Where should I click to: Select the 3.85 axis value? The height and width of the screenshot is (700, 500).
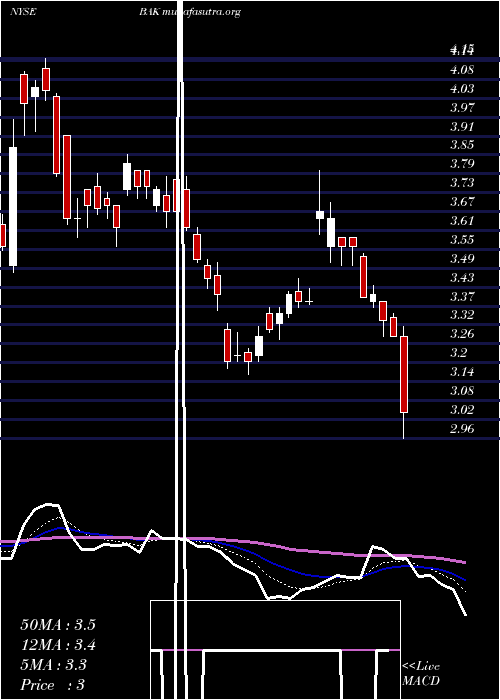pos(462,145)
